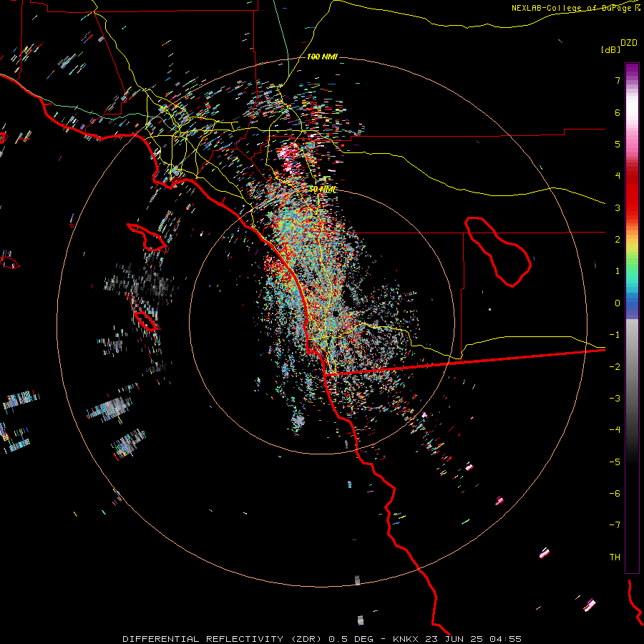Click the TH threshold label on the scale

tap(615, 557)
